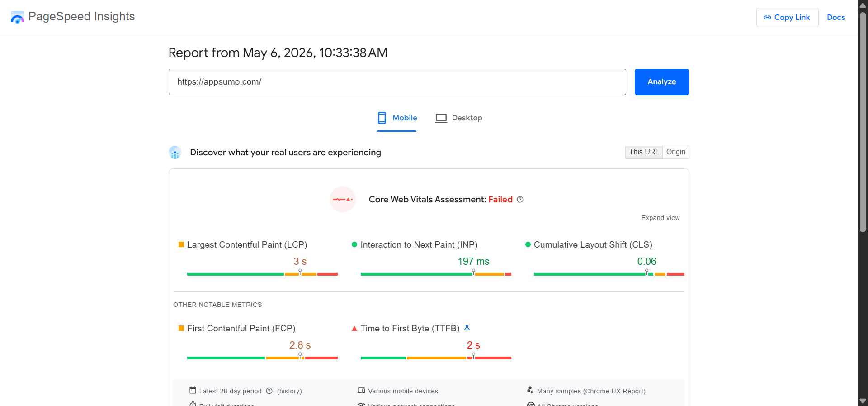Click the samples icon by Many samples

(x=530, y=390)
